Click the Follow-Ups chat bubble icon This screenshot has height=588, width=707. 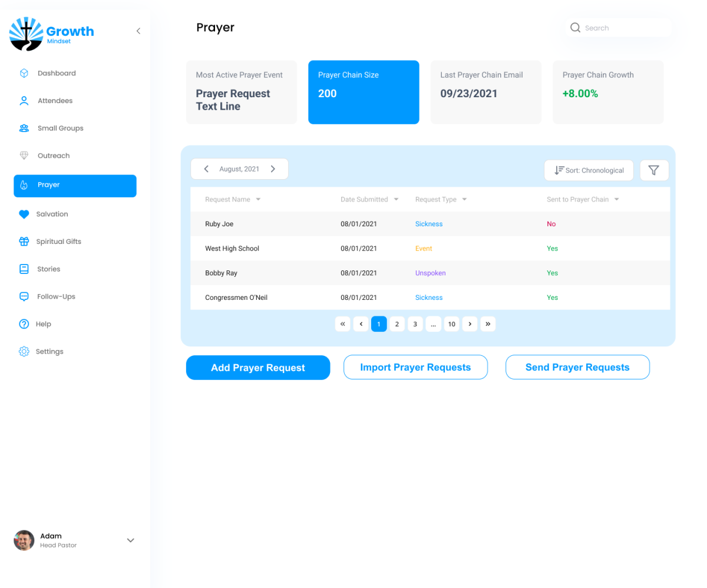click(x=24, y=297)
